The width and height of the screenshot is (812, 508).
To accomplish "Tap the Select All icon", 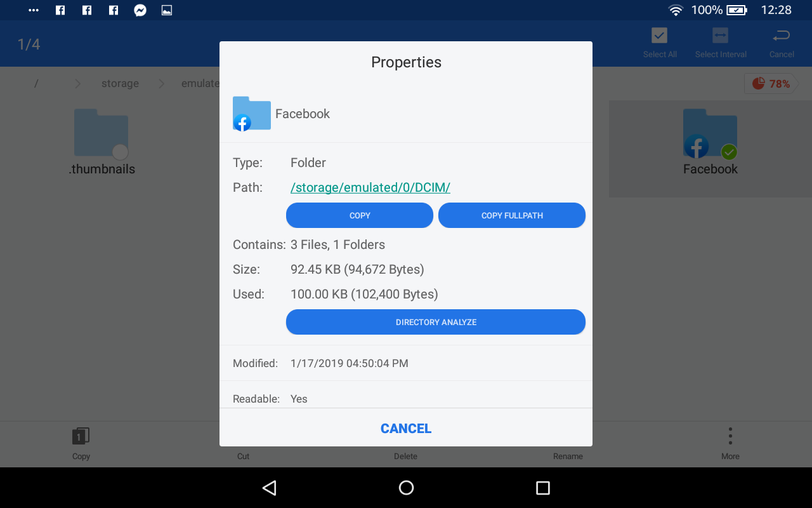I will (x=660, y=35).
